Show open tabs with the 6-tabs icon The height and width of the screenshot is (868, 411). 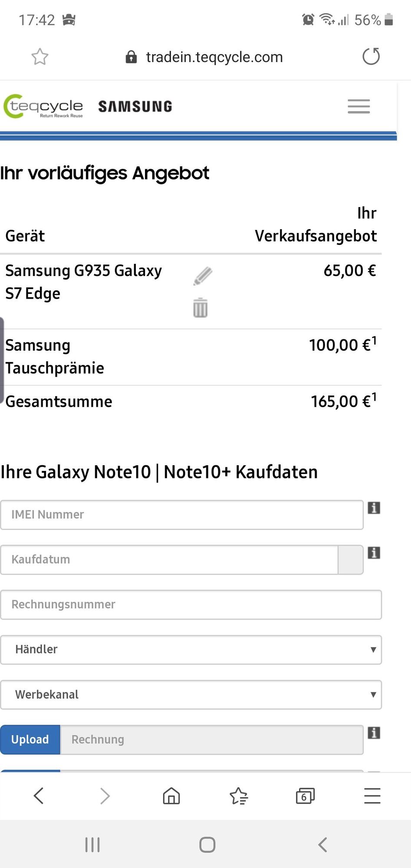pos(305,796)
